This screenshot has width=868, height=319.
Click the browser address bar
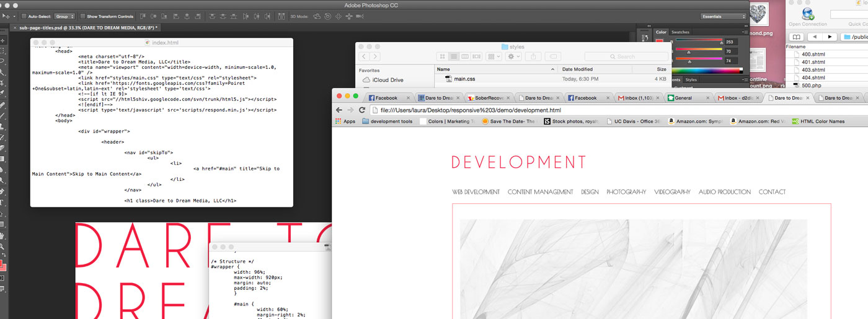558,110
